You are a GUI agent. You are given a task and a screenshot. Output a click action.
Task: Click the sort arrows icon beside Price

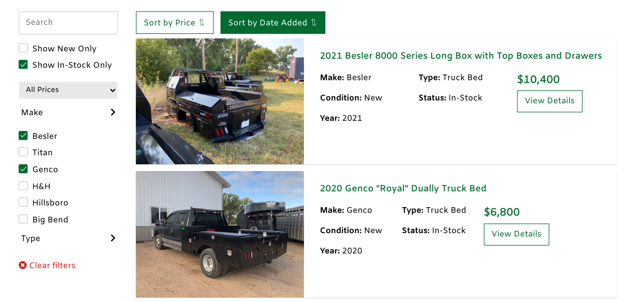pos(202,23)
